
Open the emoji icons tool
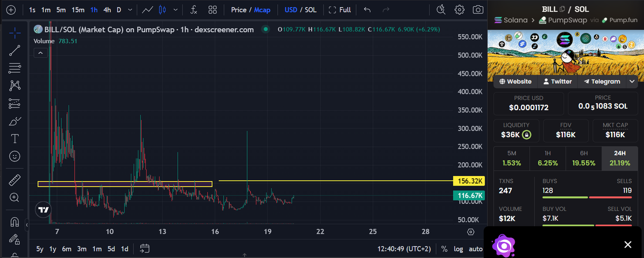pyautogui.click(x=15, y=156)
